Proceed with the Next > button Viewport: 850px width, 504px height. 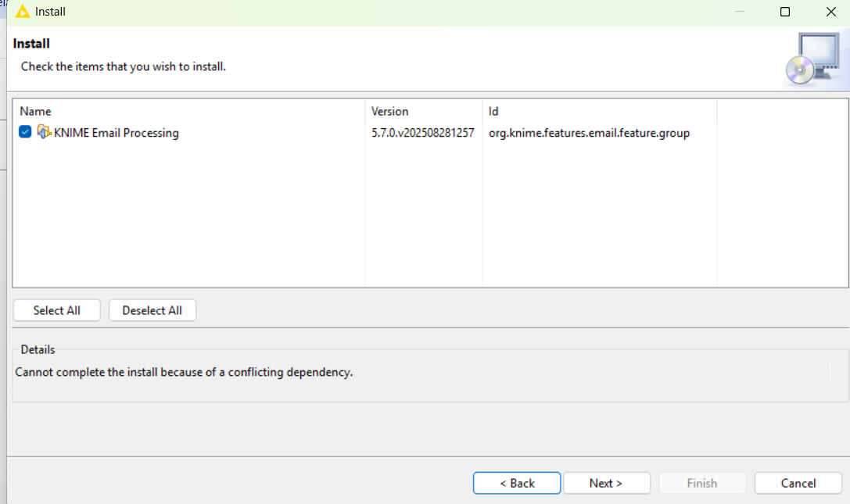[x=606, y=483]
